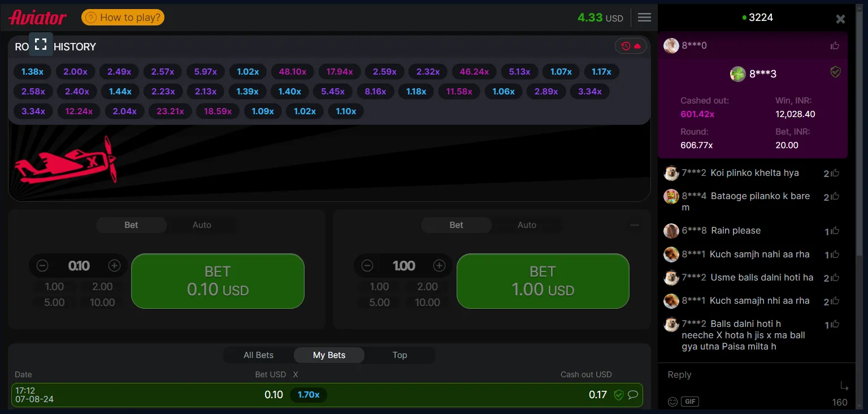868x414 pixels.
Task: Click the fullscreen expand icon
Action: 41,44
